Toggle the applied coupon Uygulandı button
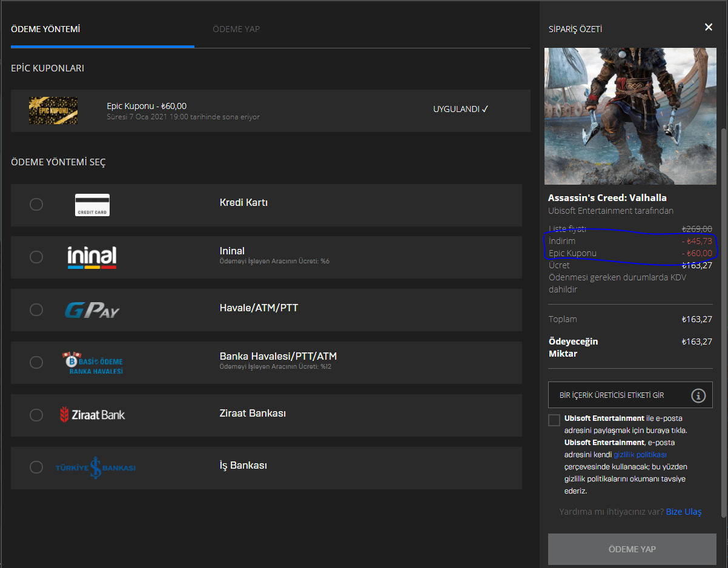 461,110
